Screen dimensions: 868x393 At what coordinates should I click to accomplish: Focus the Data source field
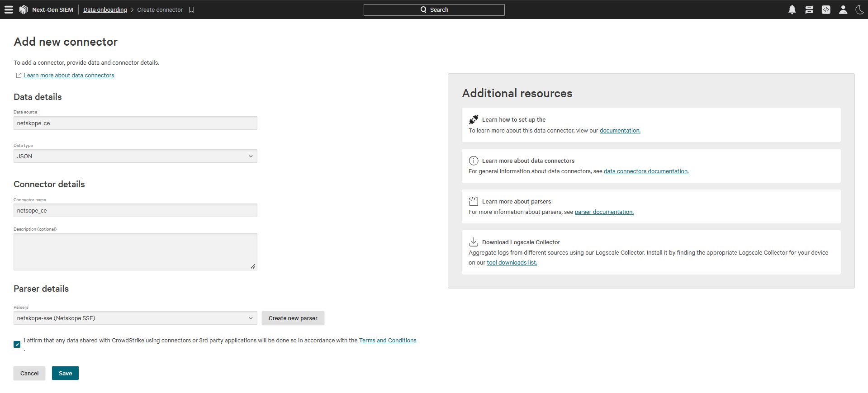point(135,123)
